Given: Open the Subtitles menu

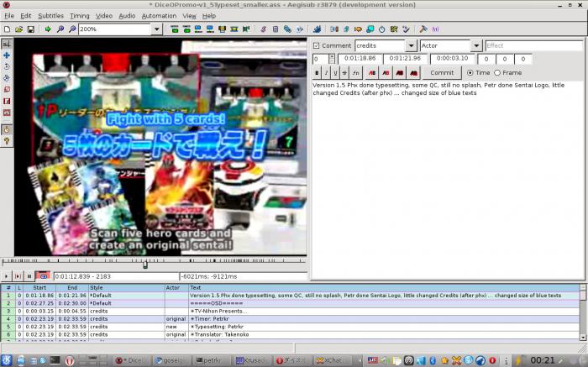Looking at the screenshot, I should pyautogui.click(x=50, y=16).
